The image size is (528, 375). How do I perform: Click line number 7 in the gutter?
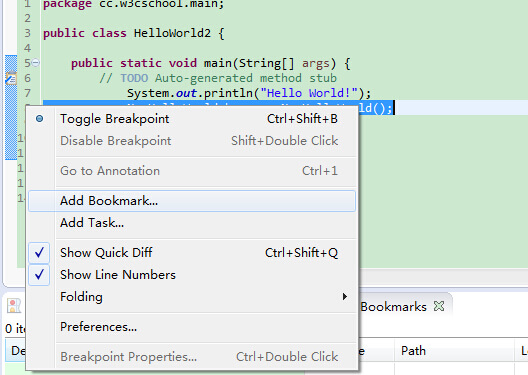28,93
